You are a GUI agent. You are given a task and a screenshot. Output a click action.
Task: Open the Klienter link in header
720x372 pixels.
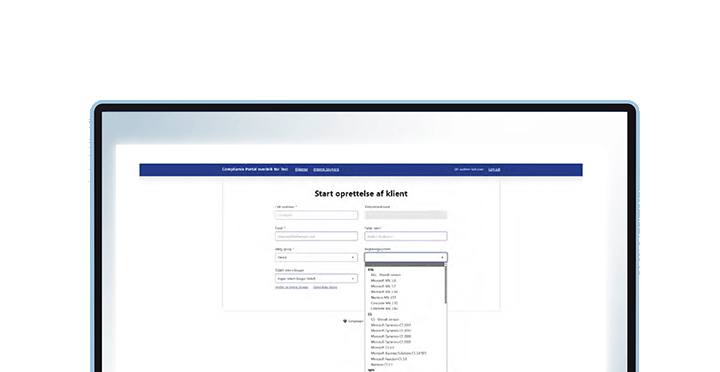pyautogui.click(x=301, y=169)
